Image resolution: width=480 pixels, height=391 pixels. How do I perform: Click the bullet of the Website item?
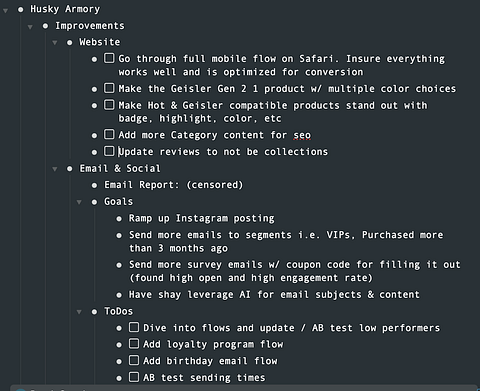pos(70,43)
